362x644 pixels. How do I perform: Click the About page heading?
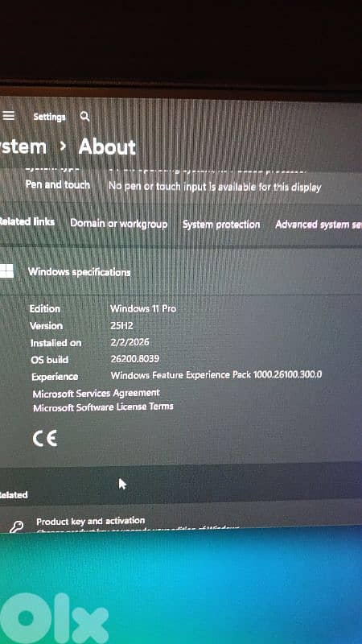107,147
